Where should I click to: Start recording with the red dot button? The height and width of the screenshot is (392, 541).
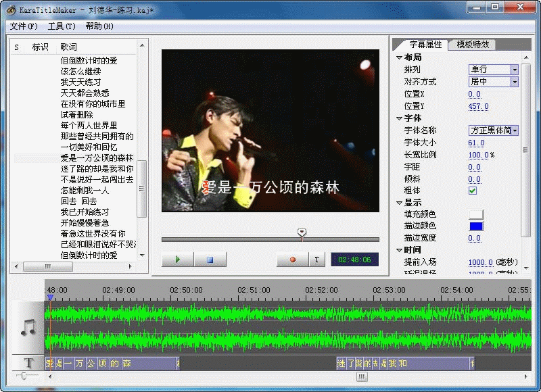[293, 260]
